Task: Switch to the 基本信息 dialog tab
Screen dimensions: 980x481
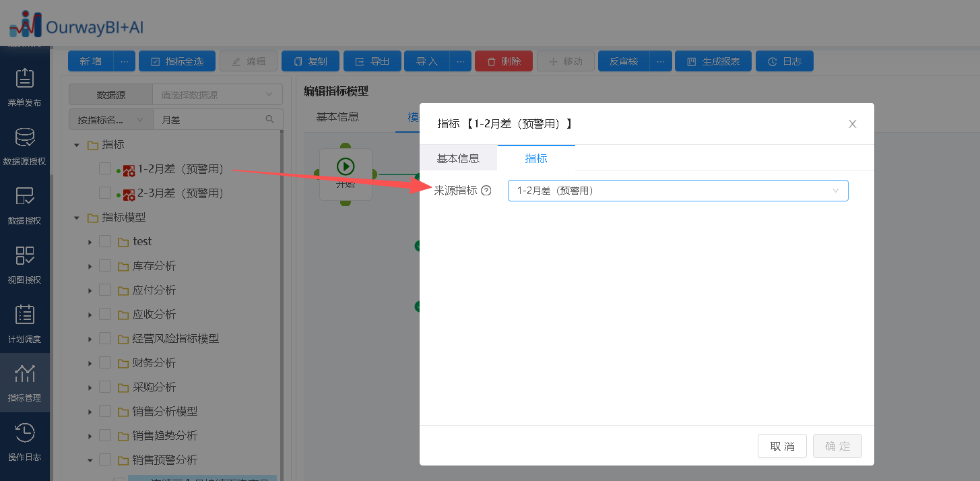Action: (x=458, y=158)
